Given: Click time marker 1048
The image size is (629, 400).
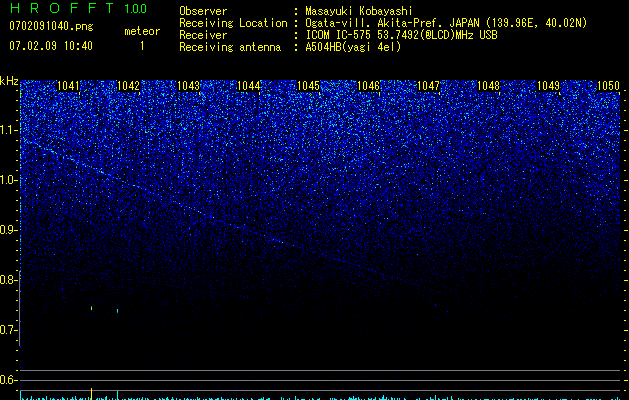Looking at the screenshot, I should tap(489, 86).
